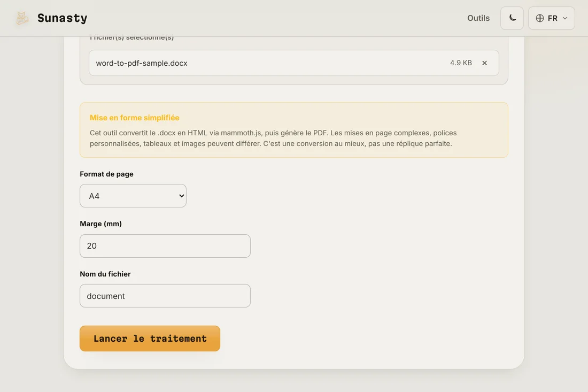The image size is (588, 392).
Task: Open the FR language selector
Action: click(551, 18)
